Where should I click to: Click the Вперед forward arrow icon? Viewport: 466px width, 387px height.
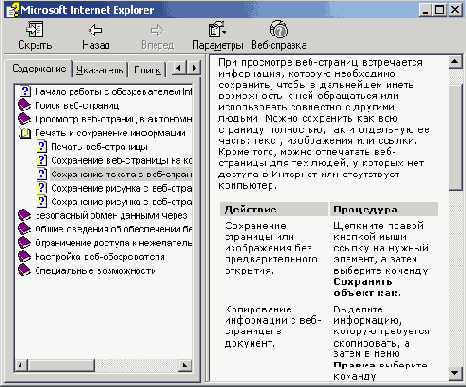pos(157,31)
